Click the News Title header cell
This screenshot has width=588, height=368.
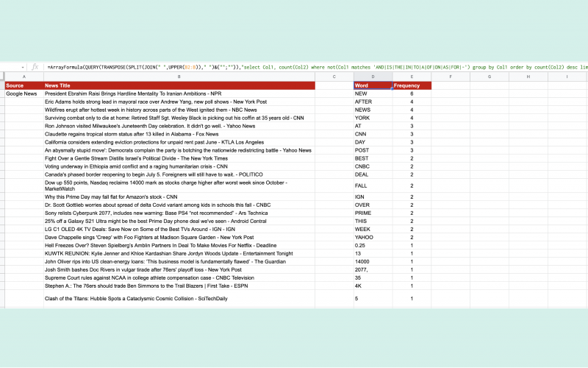[179, 85]
